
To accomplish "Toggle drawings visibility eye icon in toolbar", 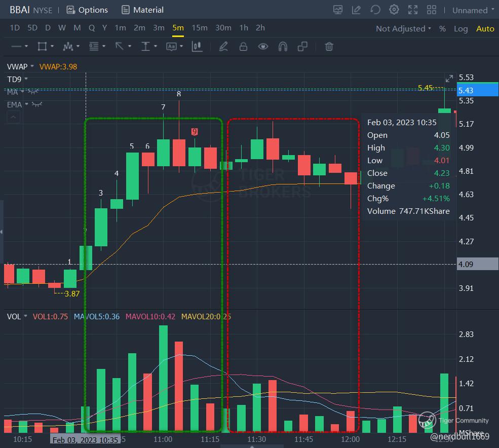I will click(x=263, y=47).
